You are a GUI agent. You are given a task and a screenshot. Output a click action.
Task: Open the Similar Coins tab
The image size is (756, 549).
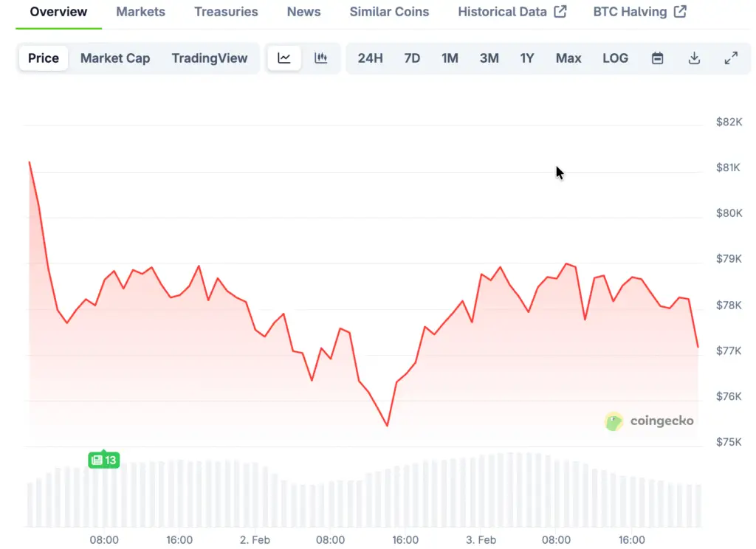(389, 12)
